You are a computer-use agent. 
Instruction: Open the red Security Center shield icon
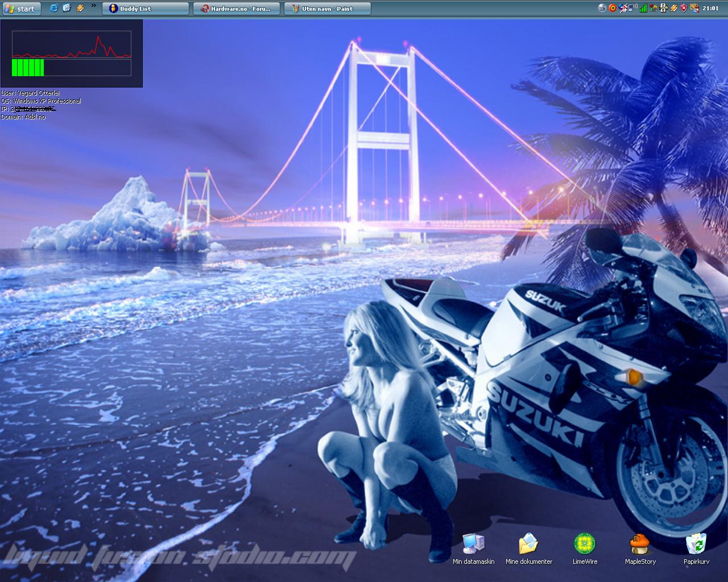(x=684, y=8)
